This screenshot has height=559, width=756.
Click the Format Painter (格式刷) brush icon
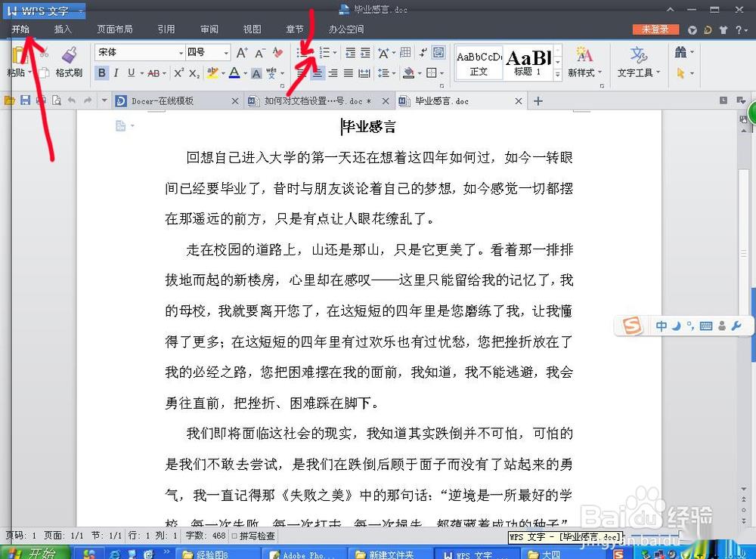coord(69,55)
